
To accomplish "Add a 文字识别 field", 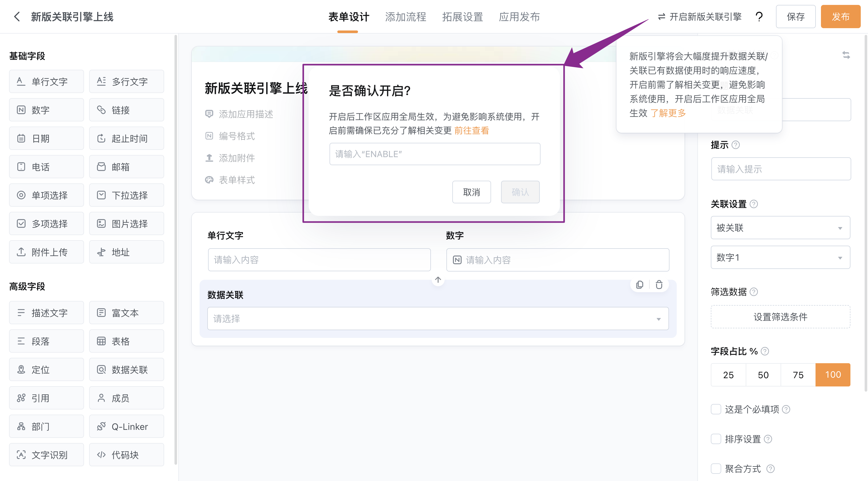I will 47,455.
